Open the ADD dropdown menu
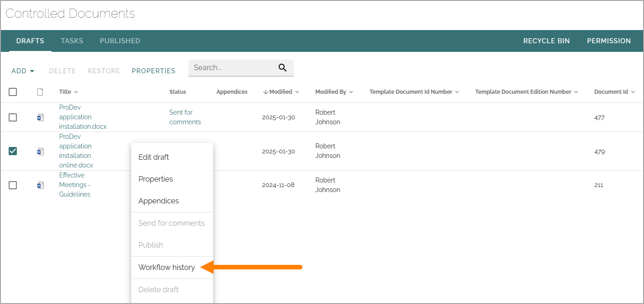This screenshot has width=644, height=304. (23, 71)
